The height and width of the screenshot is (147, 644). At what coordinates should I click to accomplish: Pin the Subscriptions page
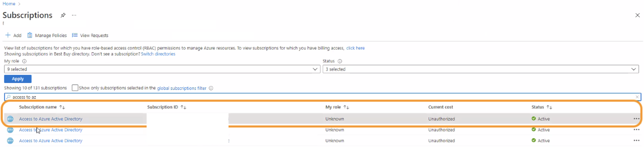(x=63, y=15)
